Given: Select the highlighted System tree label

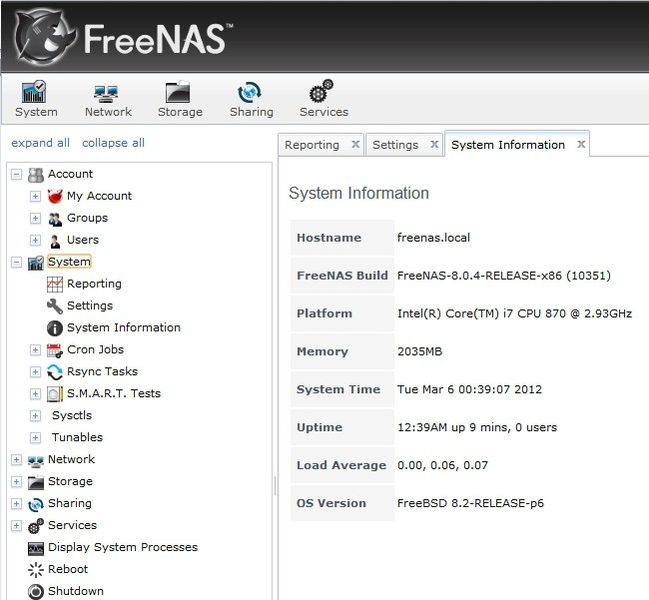Looking at the screenshot, I should (69, 262).
